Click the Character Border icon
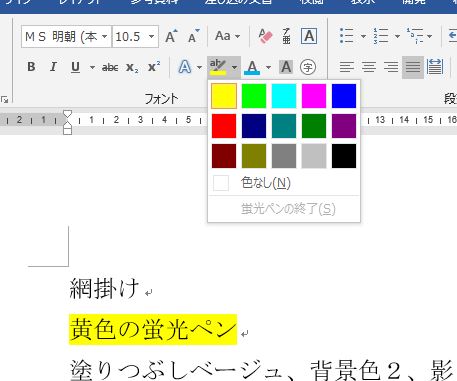Viewport: 457px width, 381px height. [x=309, y=36]
